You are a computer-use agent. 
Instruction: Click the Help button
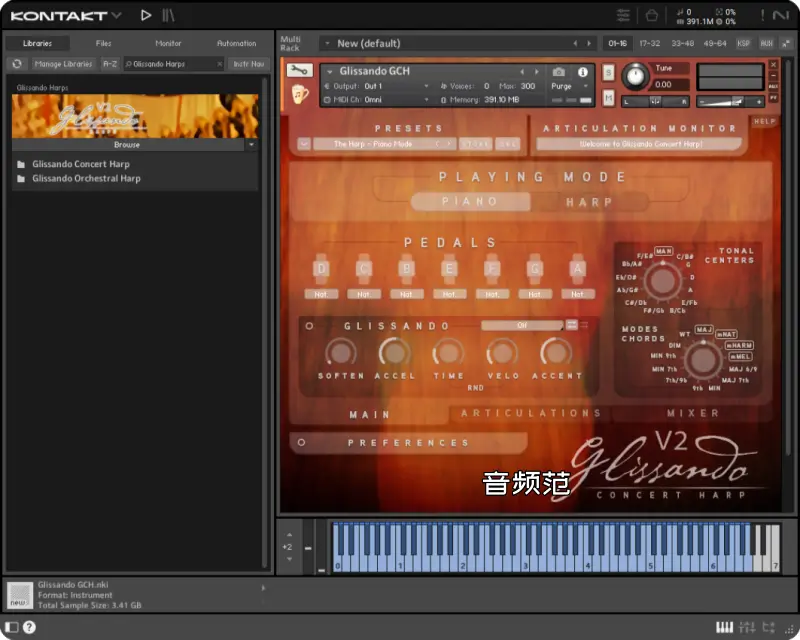[763, 121]
